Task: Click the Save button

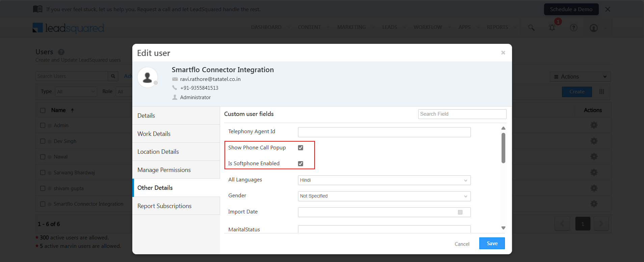Action: coord(492,243)
